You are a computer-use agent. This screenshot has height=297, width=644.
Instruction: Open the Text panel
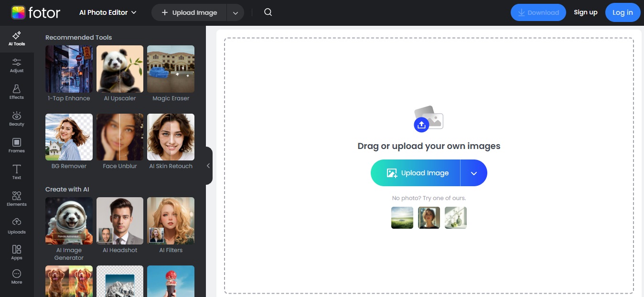pos(17,172)
